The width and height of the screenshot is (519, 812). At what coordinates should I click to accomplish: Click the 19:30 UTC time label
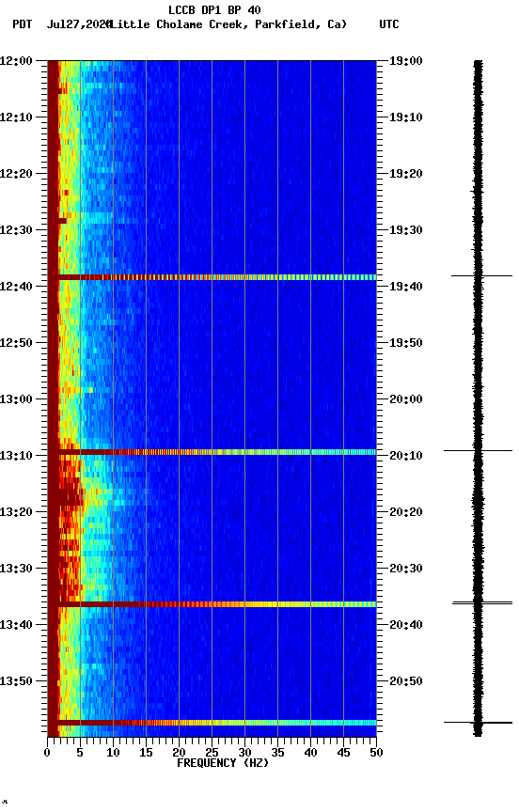[x=406, y=230]
